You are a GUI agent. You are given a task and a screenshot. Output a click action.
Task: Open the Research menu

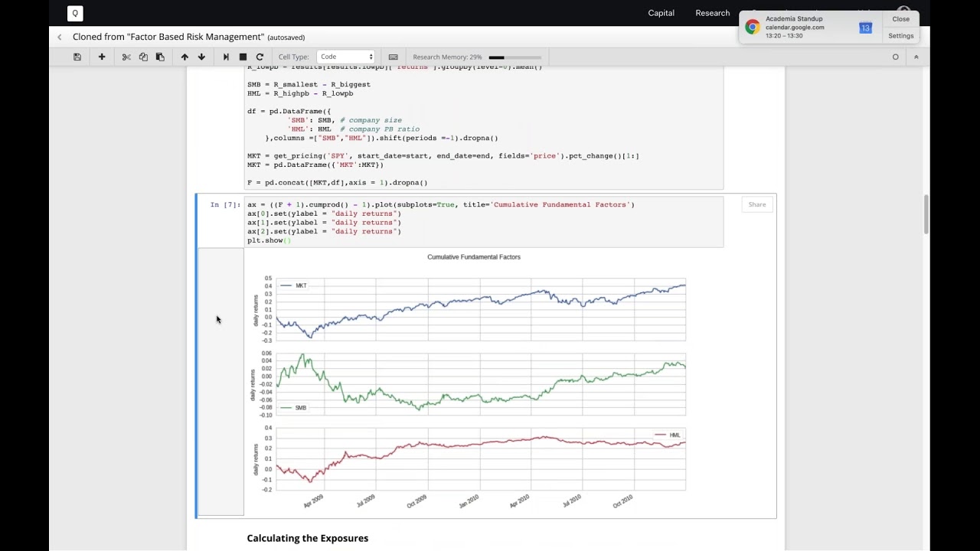tap(712, 13)
